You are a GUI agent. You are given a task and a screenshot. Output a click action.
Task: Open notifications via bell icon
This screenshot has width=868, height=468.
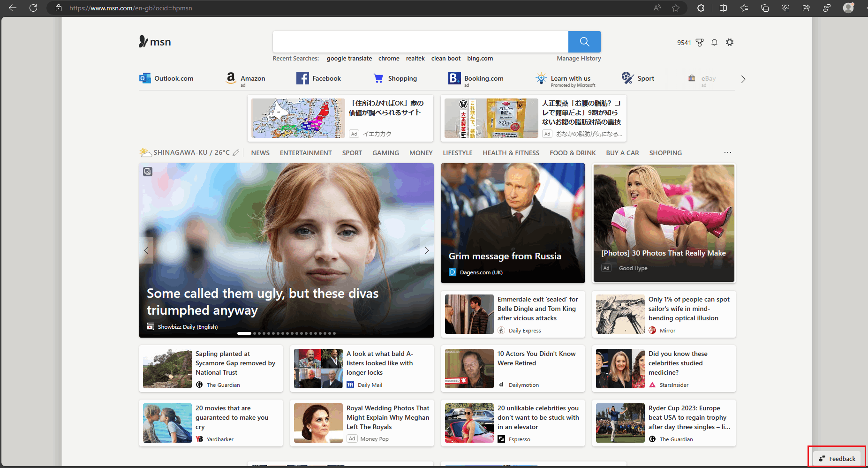(x=714, y=42)
